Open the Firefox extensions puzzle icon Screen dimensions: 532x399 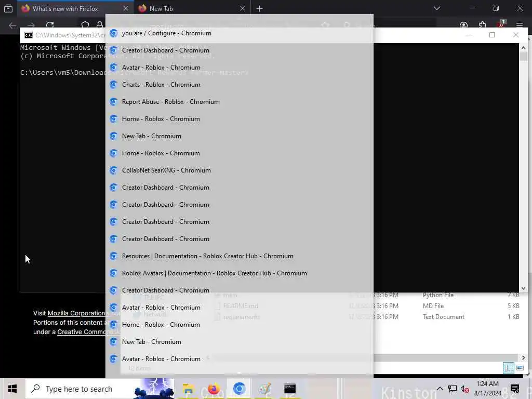pos(482,25)
